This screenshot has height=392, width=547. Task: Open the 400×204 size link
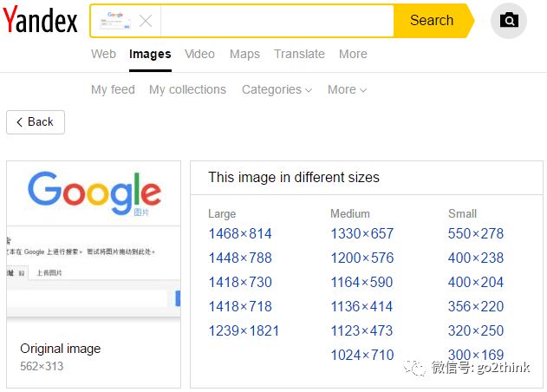pos(476,282)
